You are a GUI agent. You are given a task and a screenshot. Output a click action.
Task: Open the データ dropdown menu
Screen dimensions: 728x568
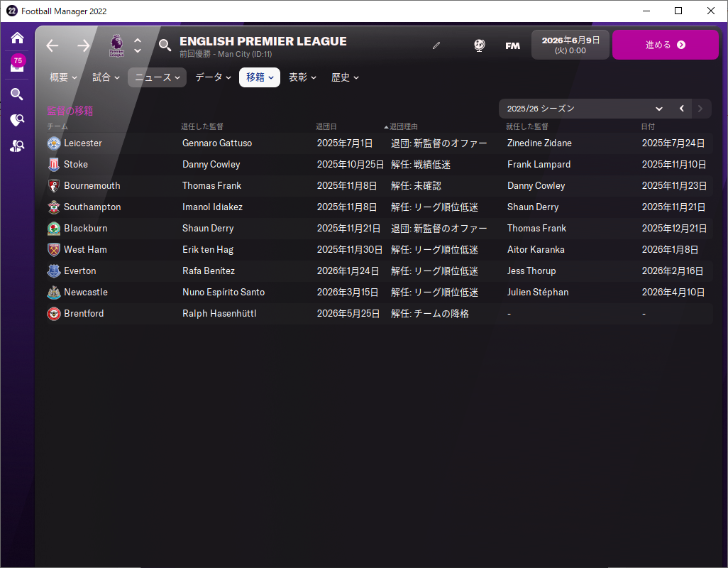[x=213, y=77]
